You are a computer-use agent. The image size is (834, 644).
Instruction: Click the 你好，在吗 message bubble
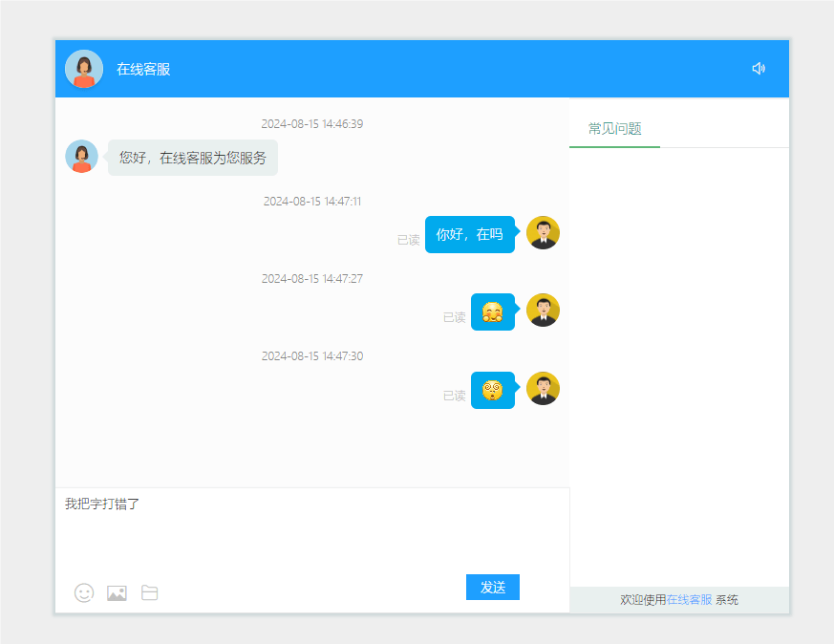point(470,234)
